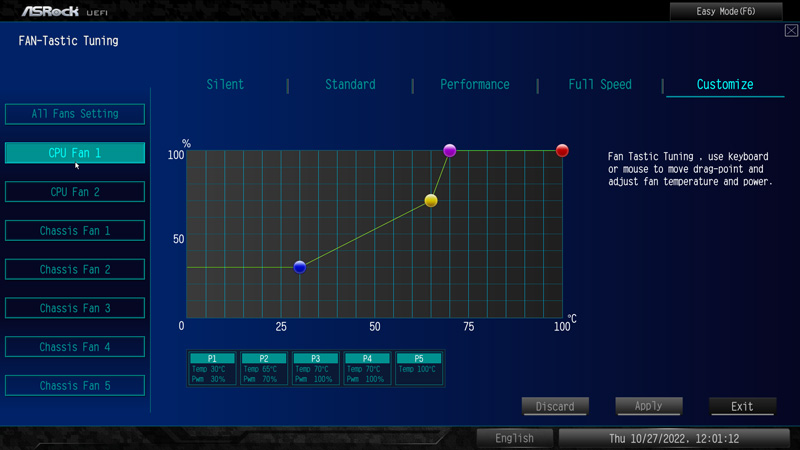The height and width of the screenshot is (450, 800).
Task: Discard the fan curve changes
Action: click(x=555, y=407)
